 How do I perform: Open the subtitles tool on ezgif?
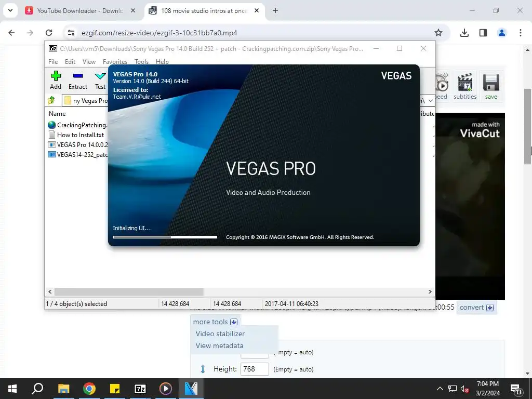click(x=465, y=86)
